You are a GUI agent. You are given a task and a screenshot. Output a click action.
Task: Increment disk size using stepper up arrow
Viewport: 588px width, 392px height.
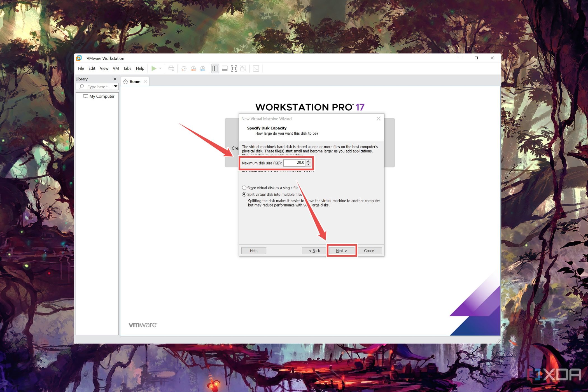pos(309,161)
